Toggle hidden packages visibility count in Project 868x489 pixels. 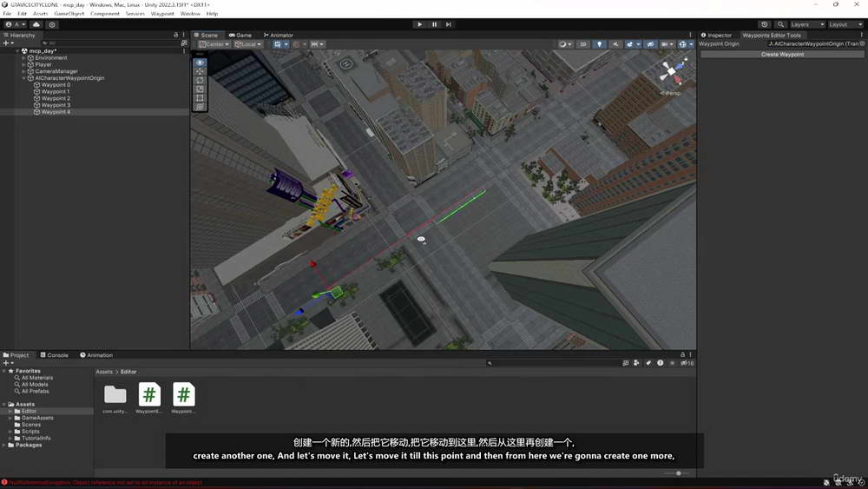point(687,363)
